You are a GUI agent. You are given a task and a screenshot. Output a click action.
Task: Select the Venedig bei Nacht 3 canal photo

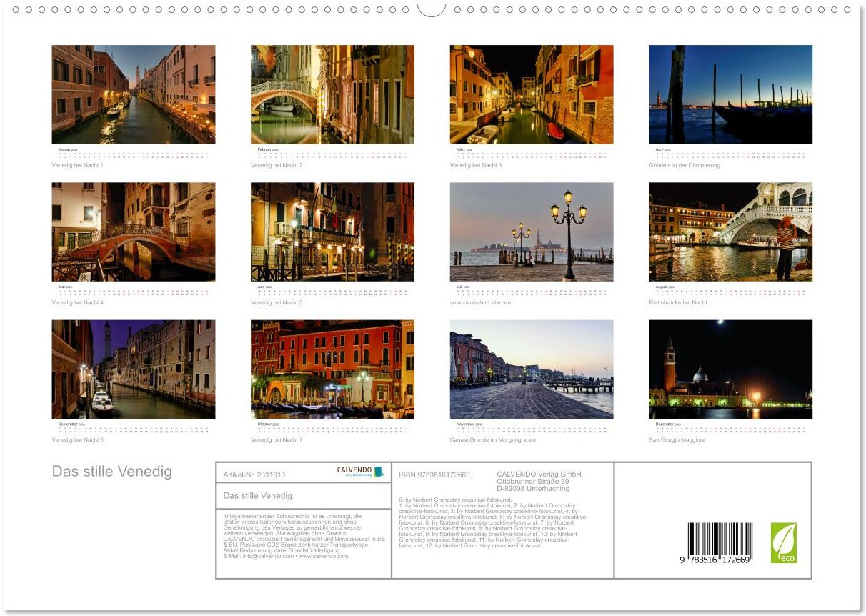tap(532, 94)
